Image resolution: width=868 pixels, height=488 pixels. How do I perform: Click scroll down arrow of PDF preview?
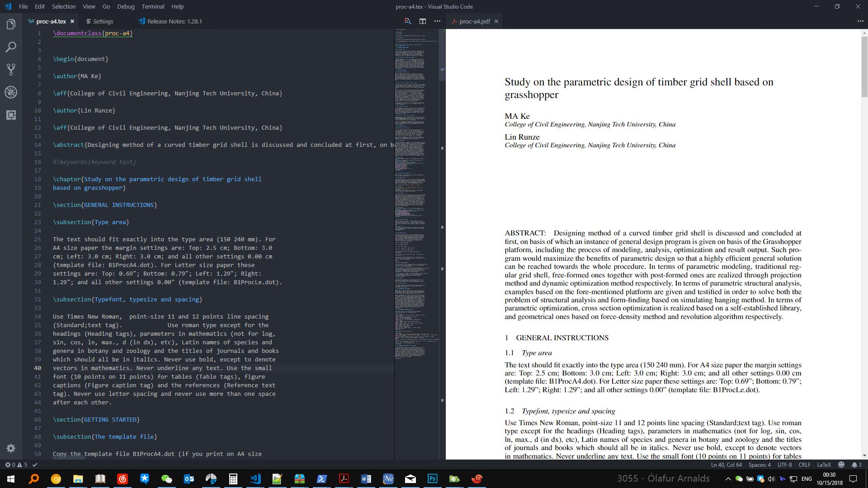(864, 455)
